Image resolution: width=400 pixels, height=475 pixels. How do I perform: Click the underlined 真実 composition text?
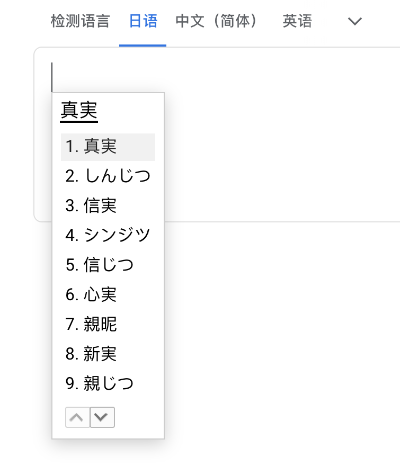tap(79, 111)
